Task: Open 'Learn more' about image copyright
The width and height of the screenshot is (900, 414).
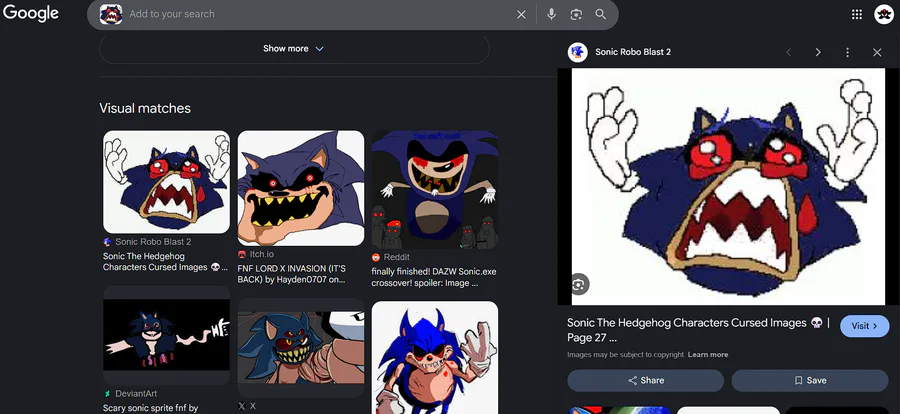Action: tap(708, 355)
